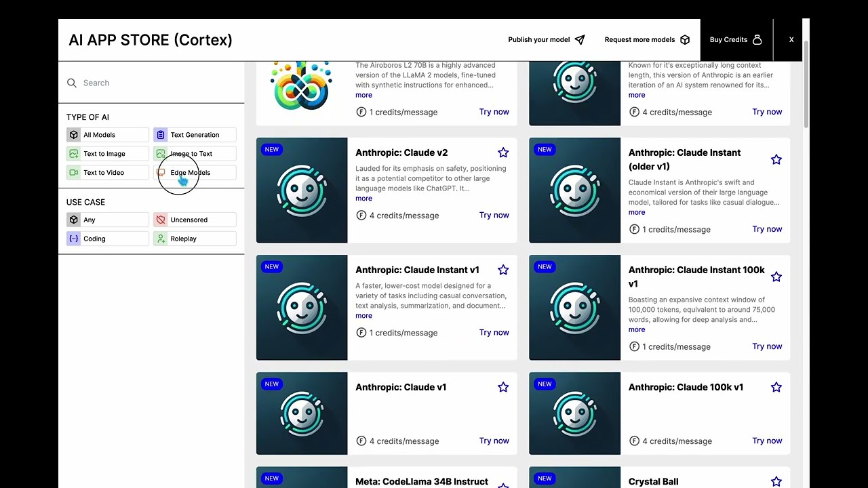Select Request more models
The width and height of the screenshot is (868, 488).
pos(639,39)
